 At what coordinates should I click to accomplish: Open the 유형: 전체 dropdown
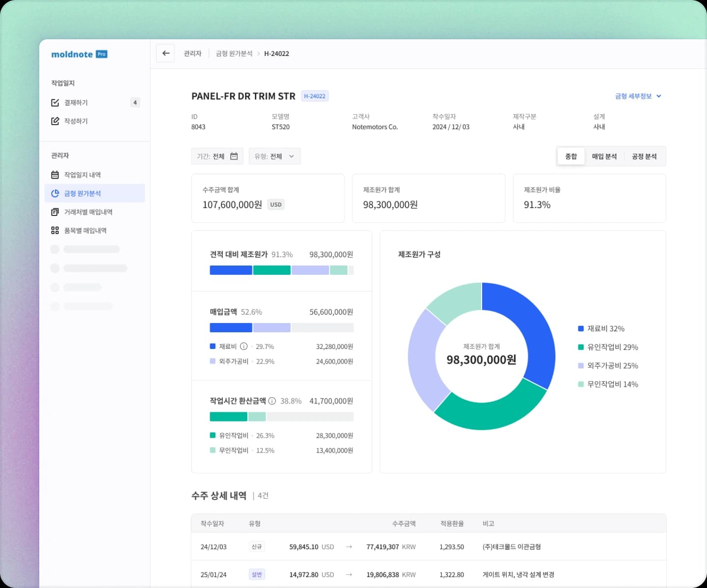pyautogui.click(x=274, y=156)
